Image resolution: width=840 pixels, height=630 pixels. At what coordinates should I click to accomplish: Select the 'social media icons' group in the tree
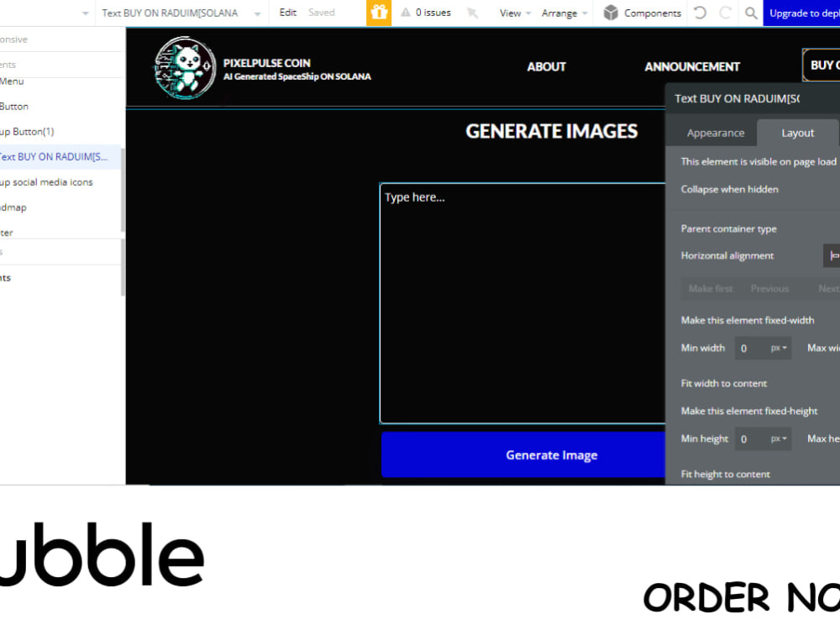tap(46, 182)
